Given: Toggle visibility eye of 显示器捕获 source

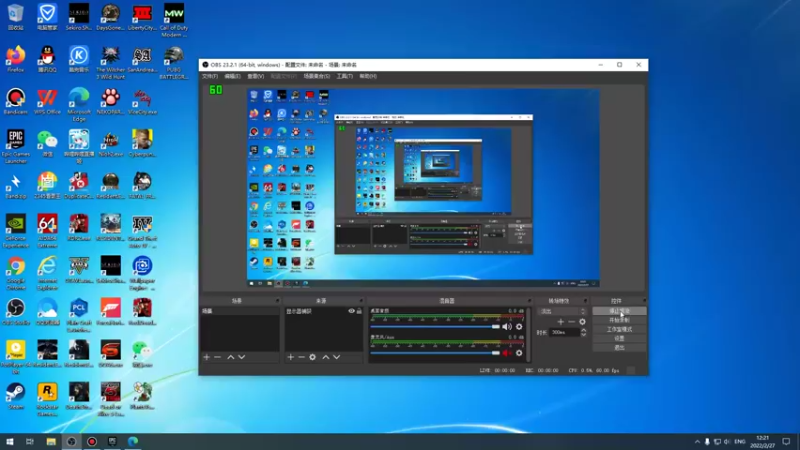Looking at the screenshot, I should tap(351, 311).
